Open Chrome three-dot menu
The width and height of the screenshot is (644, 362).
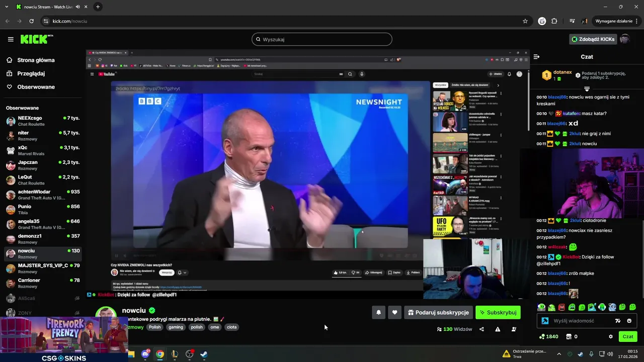click(637, 21)
